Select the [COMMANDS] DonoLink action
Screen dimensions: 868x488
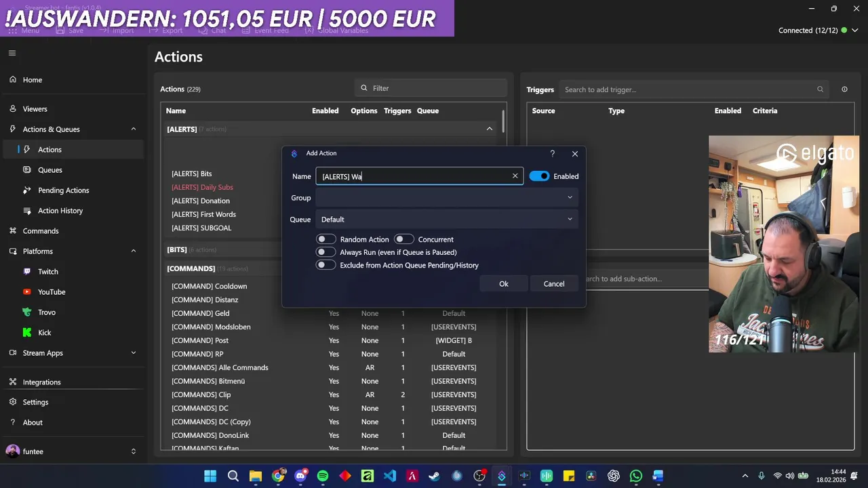point(210,435)
